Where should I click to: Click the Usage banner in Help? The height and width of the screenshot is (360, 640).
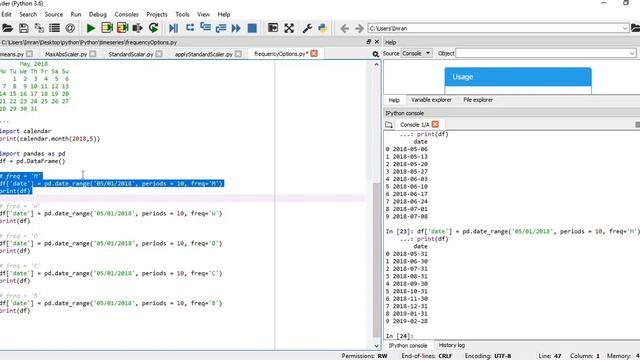click(x=518, y=77)
